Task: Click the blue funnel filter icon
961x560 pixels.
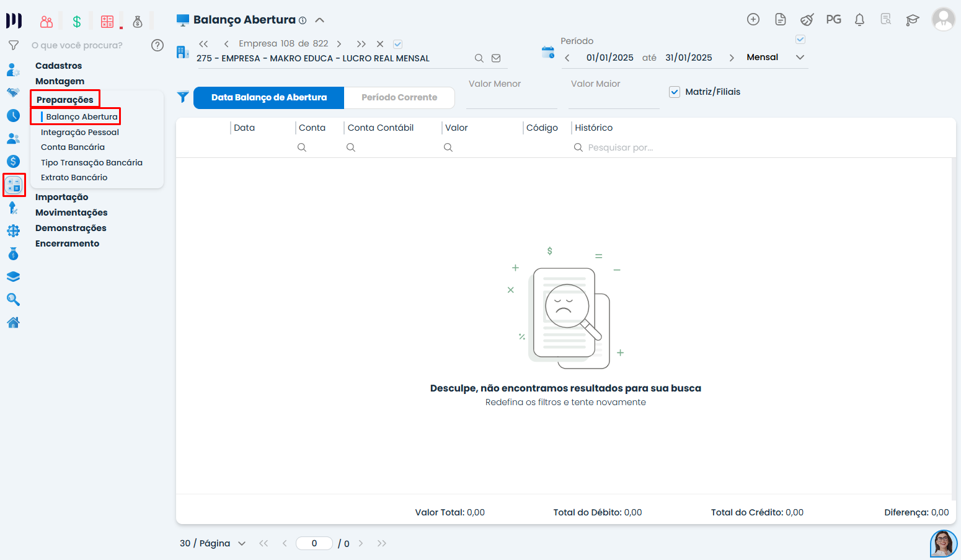Action: pyautogui.click(x=183, y=97)
